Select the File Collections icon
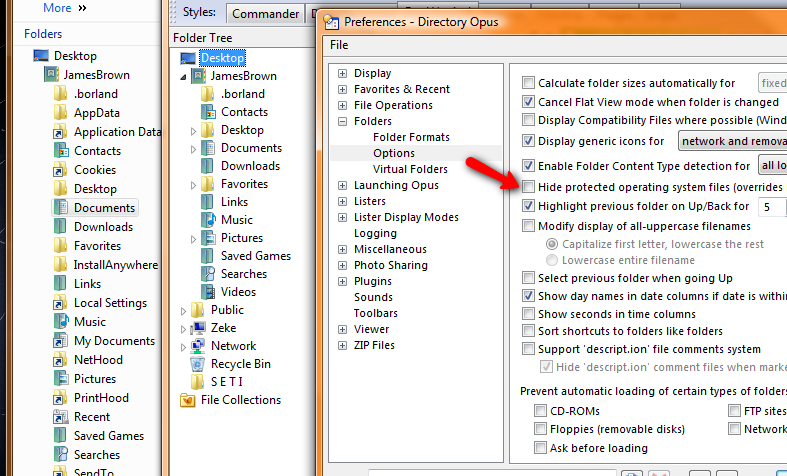 [x=187, y=400]
